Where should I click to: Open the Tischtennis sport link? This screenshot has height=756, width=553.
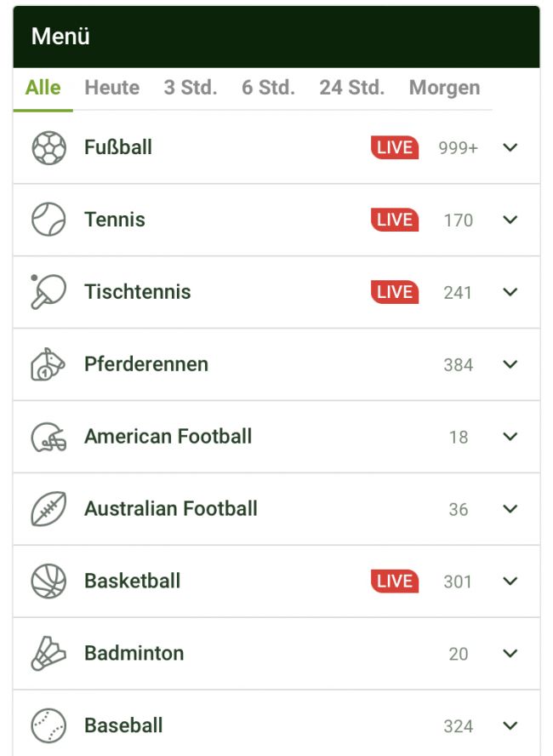tap(137, 292)
